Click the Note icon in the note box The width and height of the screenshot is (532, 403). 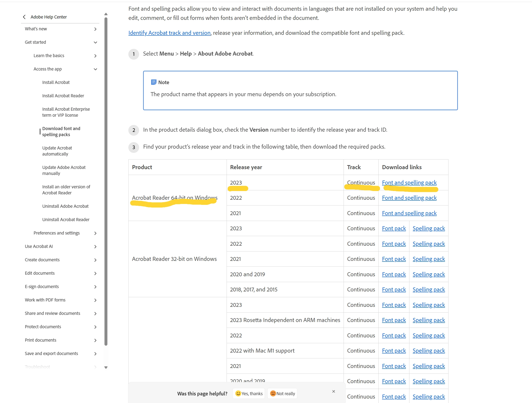point(153,82)
